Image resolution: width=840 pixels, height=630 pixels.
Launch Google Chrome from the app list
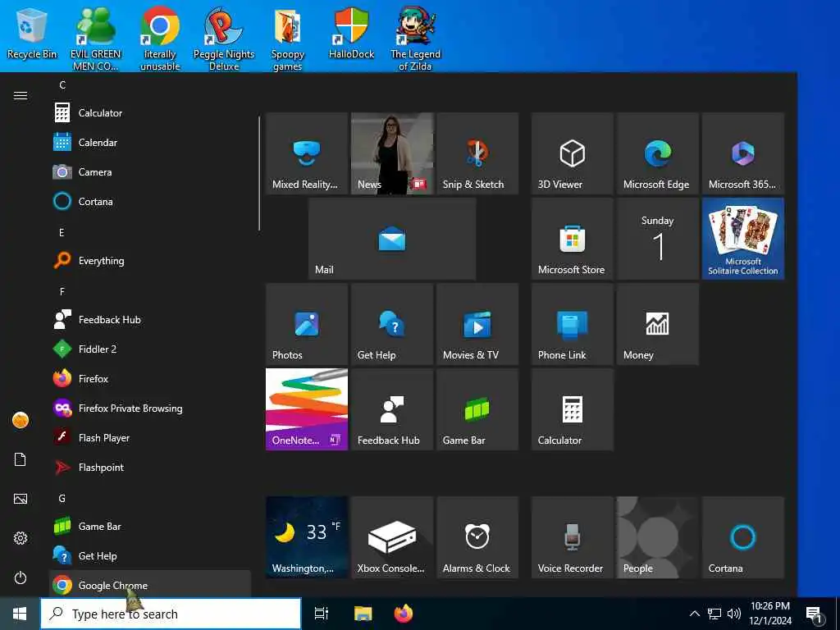tap(150, 584)
